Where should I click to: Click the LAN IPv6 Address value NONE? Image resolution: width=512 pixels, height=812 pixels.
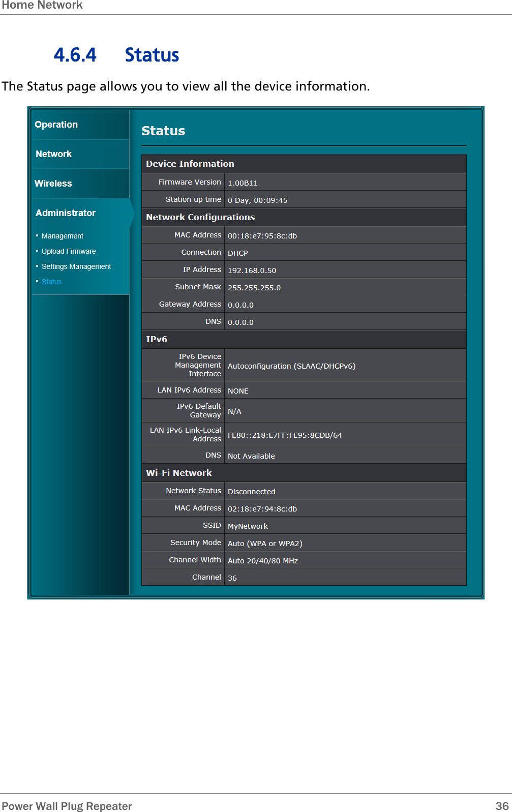[x=238, y=391]
